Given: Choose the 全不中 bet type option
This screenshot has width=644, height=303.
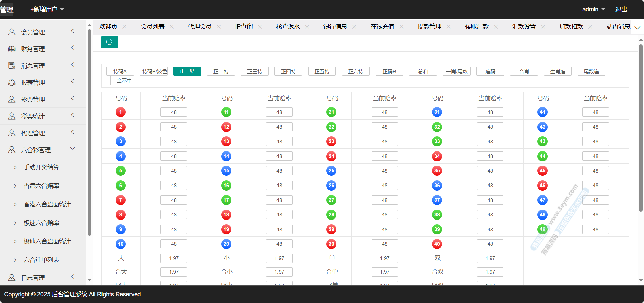Looking at the screenshot, I should (x=124, y=81).
